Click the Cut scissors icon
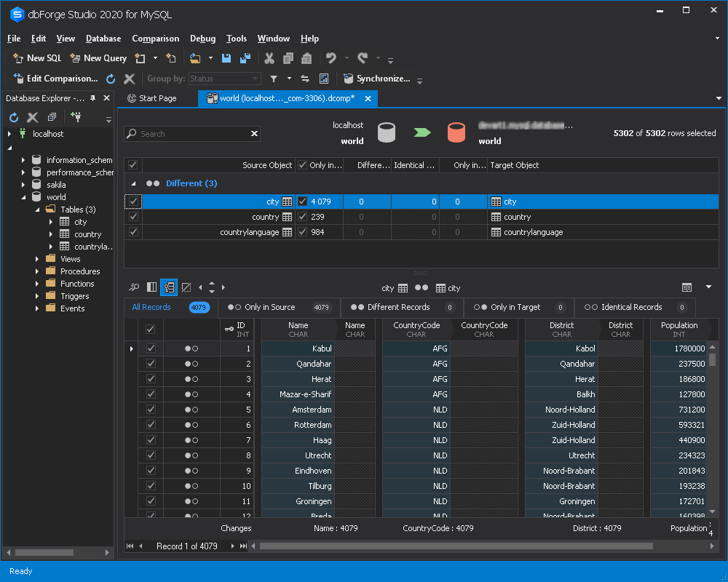Image resolution: width=728 pixels, height=582 pixels. [269, 58]
